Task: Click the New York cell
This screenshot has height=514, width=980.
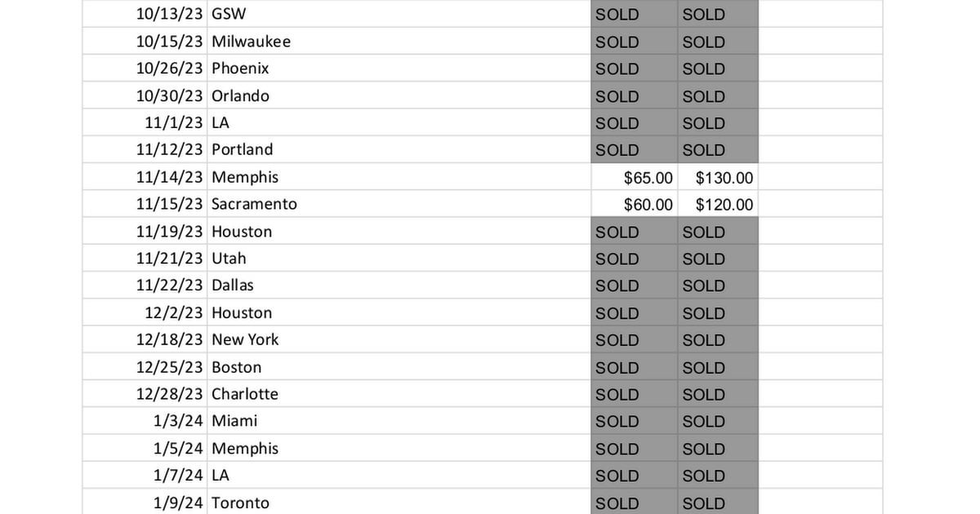Action: pyautogui.click(x=245, y=340)
